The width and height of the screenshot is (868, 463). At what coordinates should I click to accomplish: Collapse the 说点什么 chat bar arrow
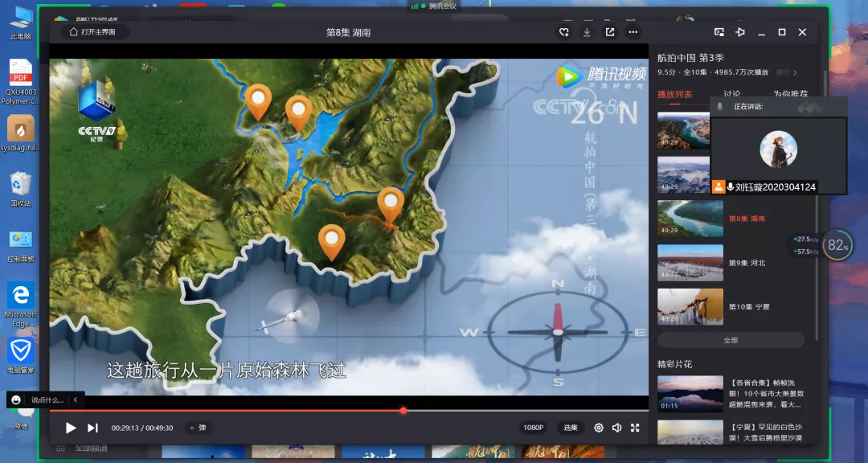[76, 399]
